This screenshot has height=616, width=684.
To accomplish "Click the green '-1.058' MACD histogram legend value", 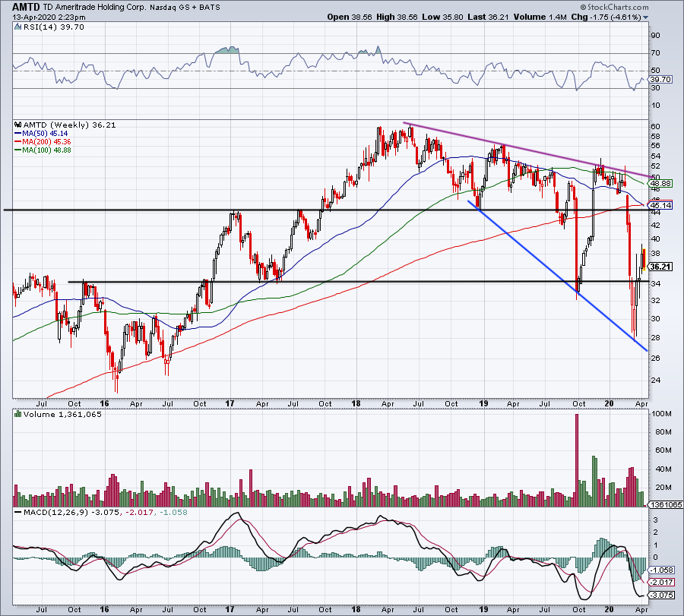I will [x=173, y=512].
